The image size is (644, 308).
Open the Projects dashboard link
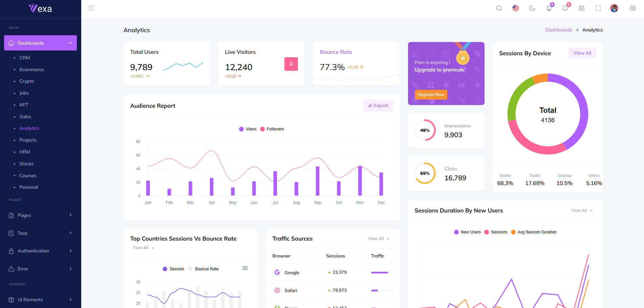point(28,140)
